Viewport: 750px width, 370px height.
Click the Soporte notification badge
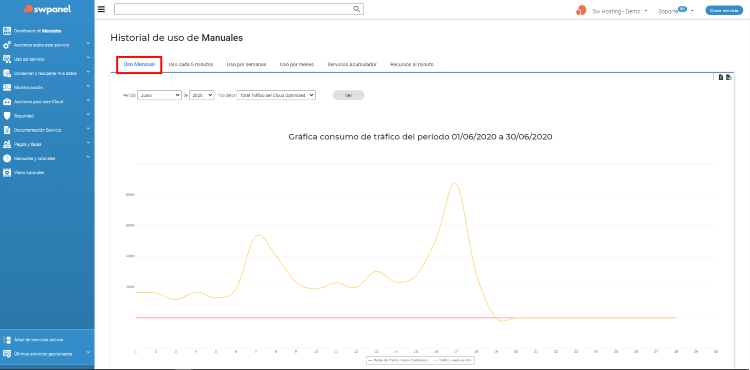(682, 9)
